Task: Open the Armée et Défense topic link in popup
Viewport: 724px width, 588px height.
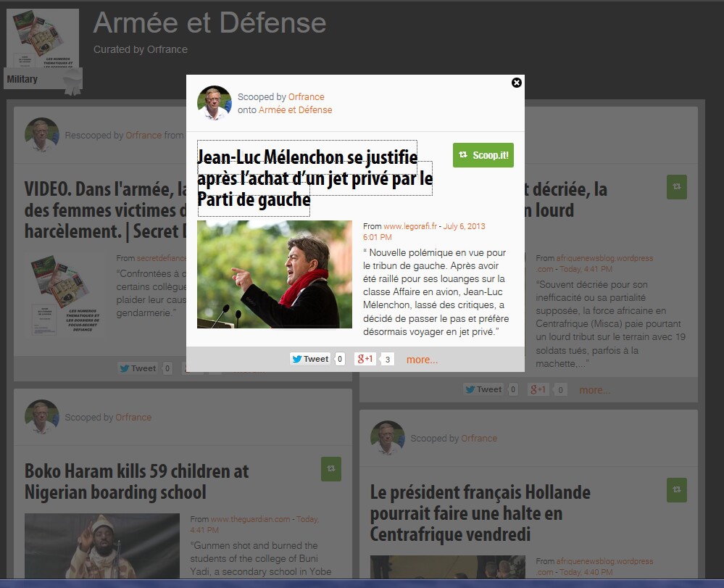Action: coord(295,110)
